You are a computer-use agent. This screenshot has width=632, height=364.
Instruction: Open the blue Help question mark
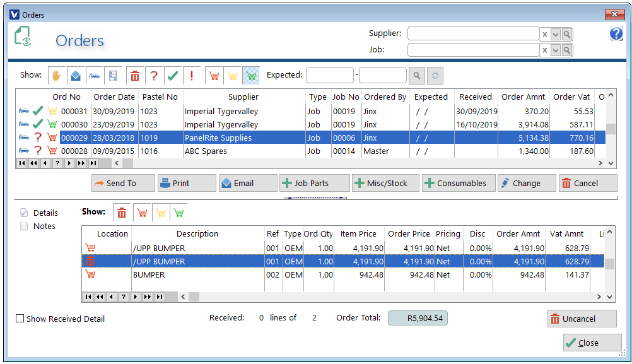tap(616, 33)
